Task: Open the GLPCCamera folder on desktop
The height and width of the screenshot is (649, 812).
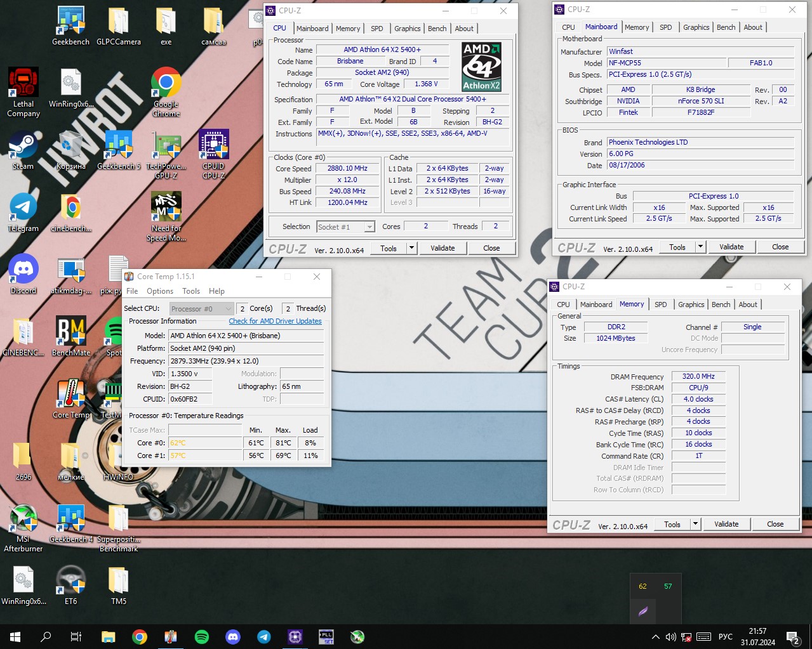Action: coord(119,25)
